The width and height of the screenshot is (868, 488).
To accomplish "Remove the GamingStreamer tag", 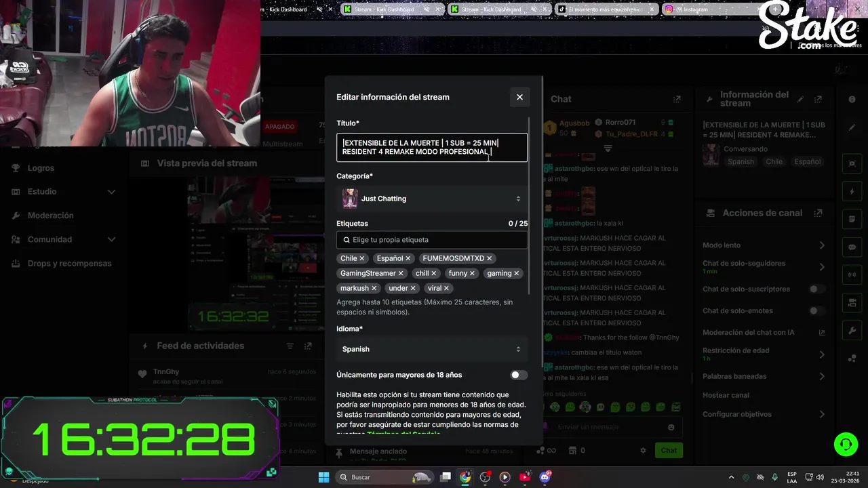I will click(x=401, y=273).
